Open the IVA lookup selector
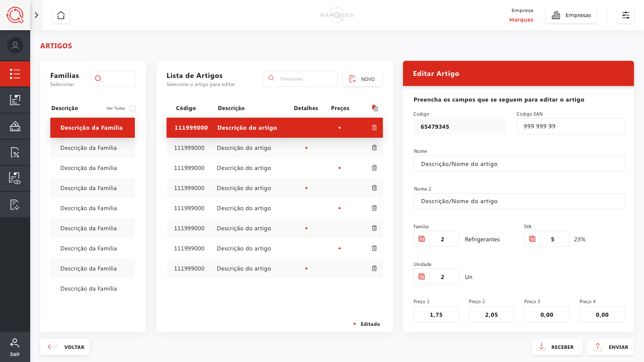This screenshot has height=362, width=644. tap(532, 239)
